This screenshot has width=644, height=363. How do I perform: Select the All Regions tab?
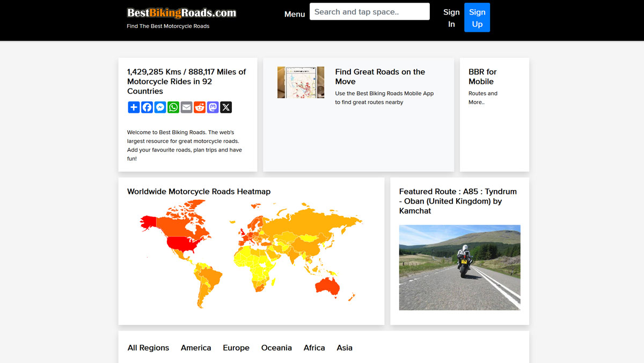[148, 348]
